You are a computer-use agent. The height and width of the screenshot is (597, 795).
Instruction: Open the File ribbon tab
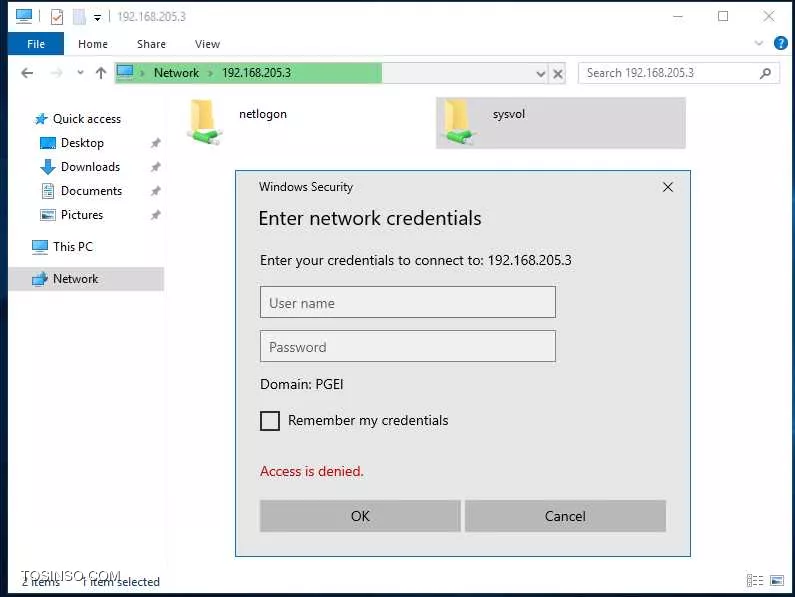coord(35,44)
